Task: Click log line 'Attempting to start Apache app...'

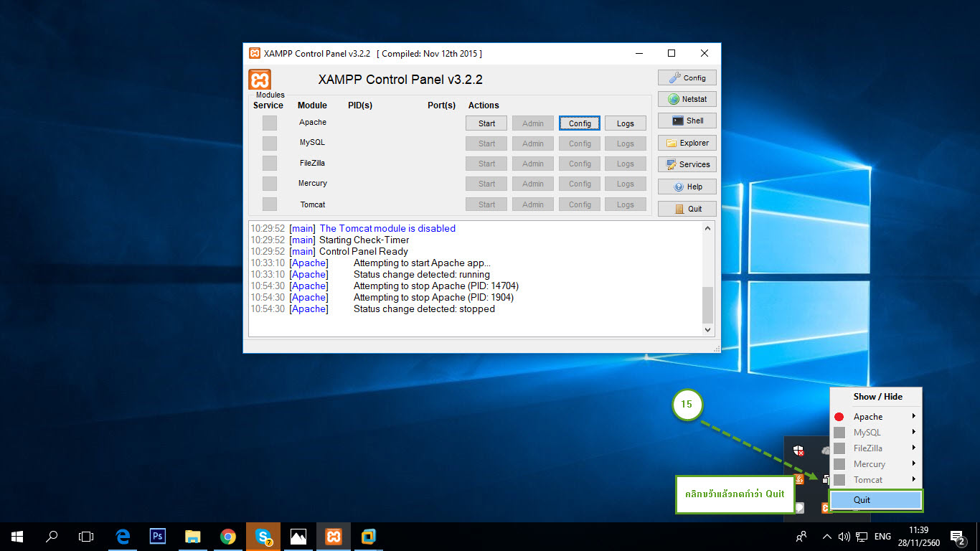Action: [x=423, y=263]
